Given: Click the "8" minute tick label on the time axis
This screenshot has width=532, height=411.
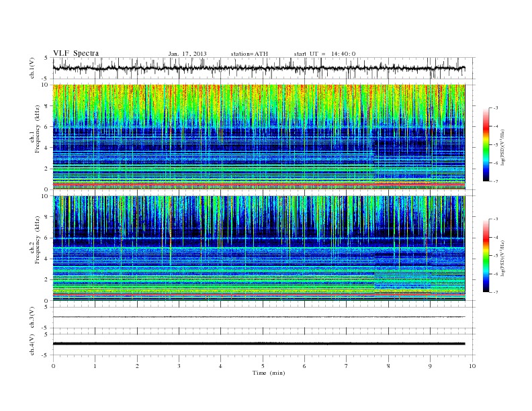Looking at the screenshot, I should 388,366.
